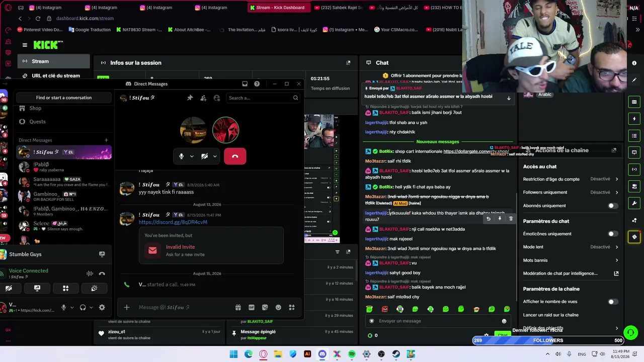The height and width of the screenshot is (362, 644).
Task: Open URL et clé du stream in Kick sidebar
Action: click(54, 76)
